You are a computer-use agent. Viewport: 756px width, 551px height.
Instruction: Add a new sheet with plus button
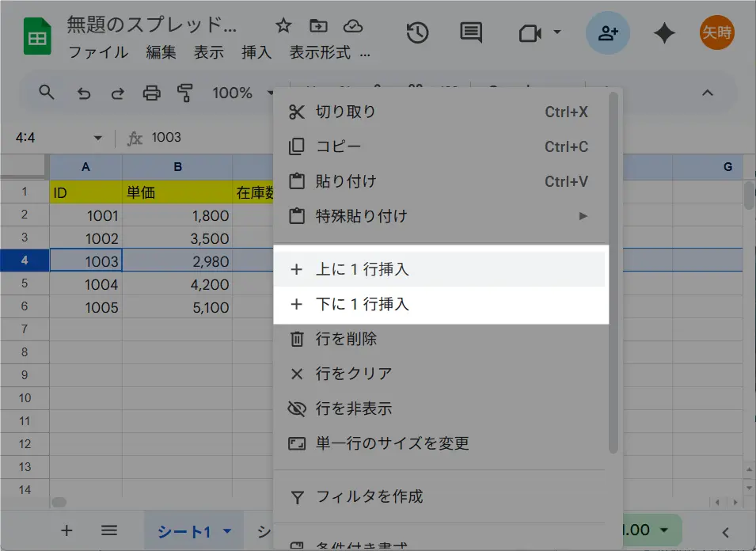pyautogui.click(x=66, y=530)
